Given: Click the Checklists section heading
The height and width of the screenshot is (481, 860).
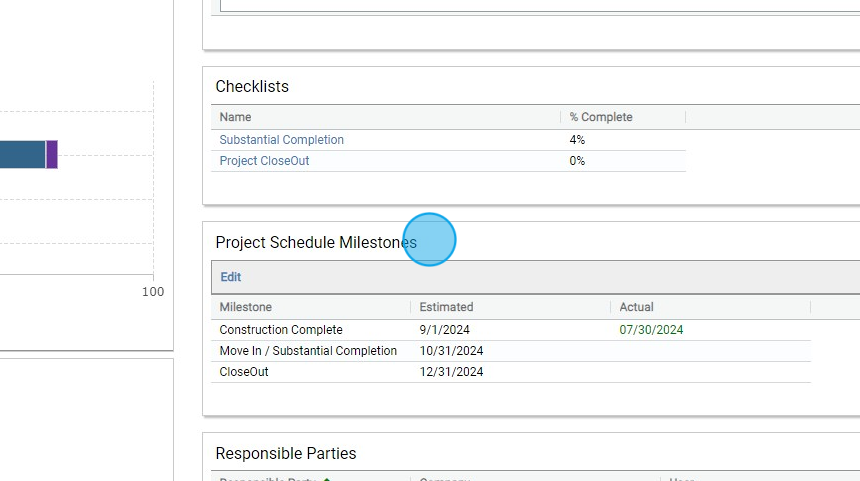Looking at the screenshot, I should [252, 87].
